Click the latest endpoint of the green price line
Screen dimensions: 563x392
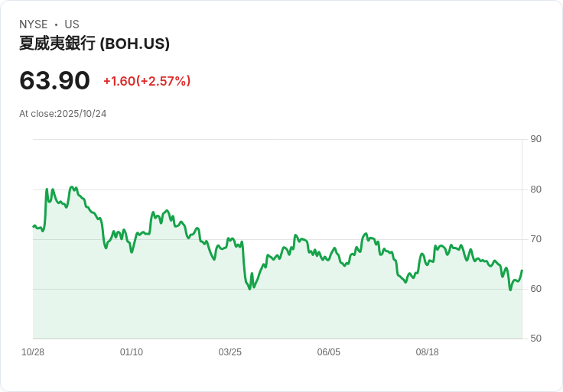(x=522, y=270)
